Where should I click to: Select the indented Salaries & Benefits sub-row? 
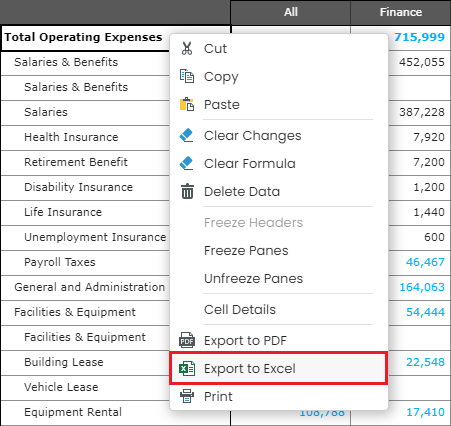pos(76,87)
